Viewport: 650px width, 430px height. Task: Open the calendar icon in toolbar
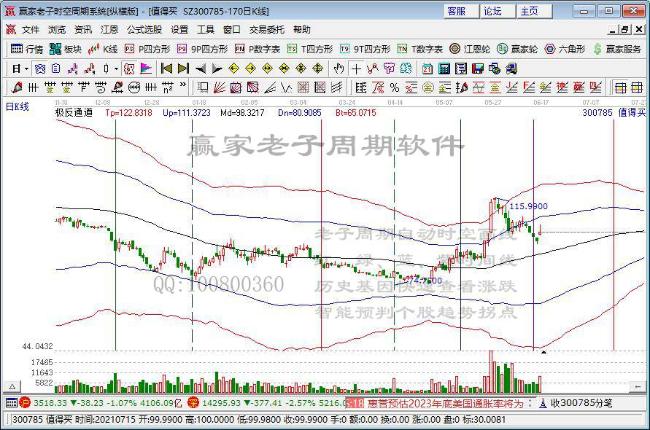pyautogui.click(x=427, y=69)
